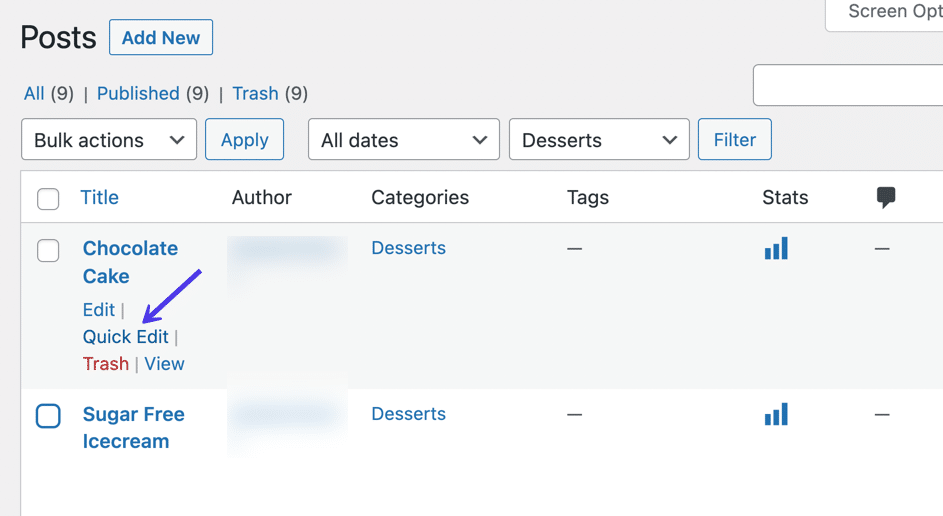Open the Desserts category dropdown
Image resolution: width=943 pixels, height=516 pixels.
pos(599,140)
